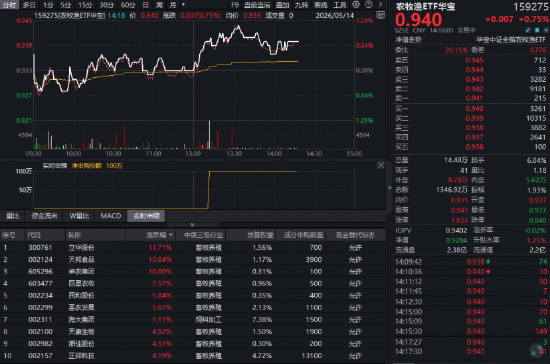
Task: Click the 净申购份额 100万 legend label
Action: [x=97, y=166]
